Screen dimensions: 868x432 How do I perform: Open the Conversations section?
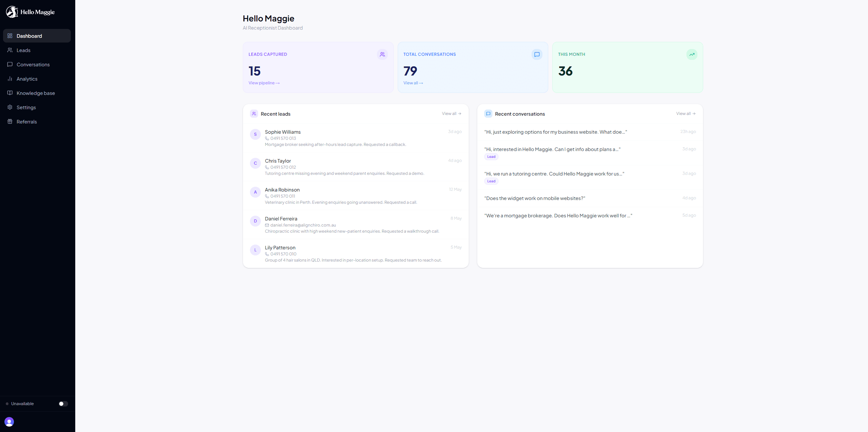[37, 64]
